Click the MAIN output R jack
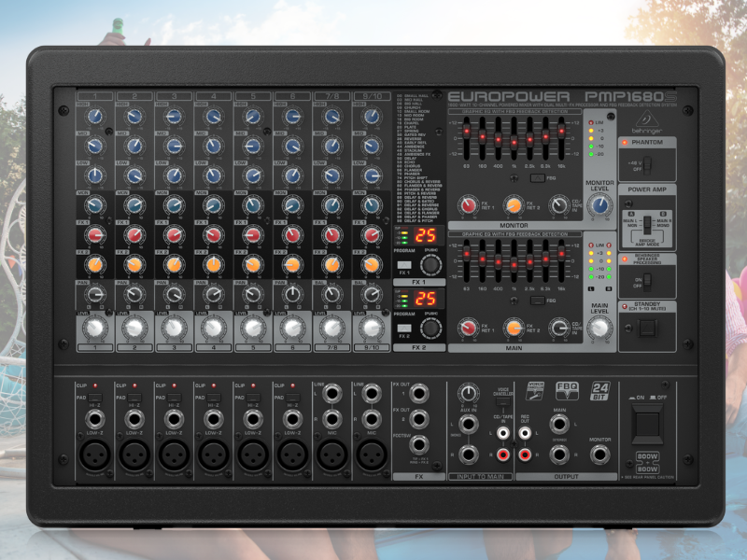The width and height of the screenshot is (747, 560). click(x=559, y=455)
